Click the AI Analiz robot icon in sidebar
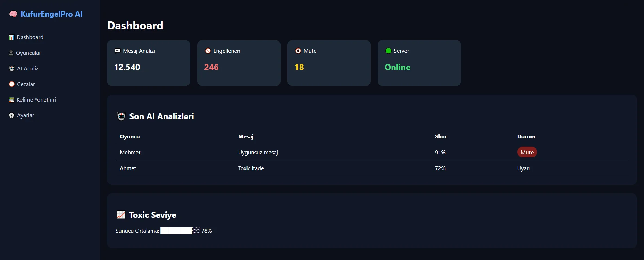Image resolution: width=644 pixels, height=260 pixels. click(x=11, y=69)
